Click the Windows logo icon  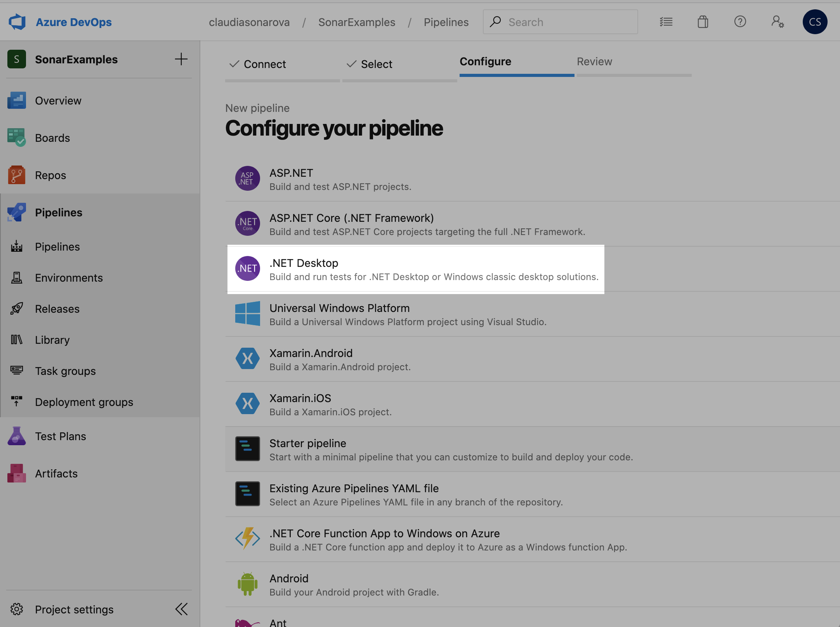[248, 313]
